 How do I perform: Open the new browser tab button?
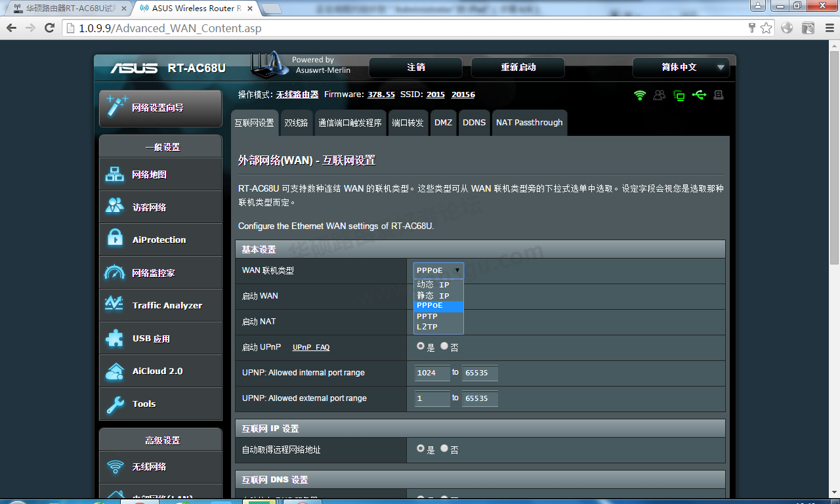pyautogui.click(x=271, y=9)
